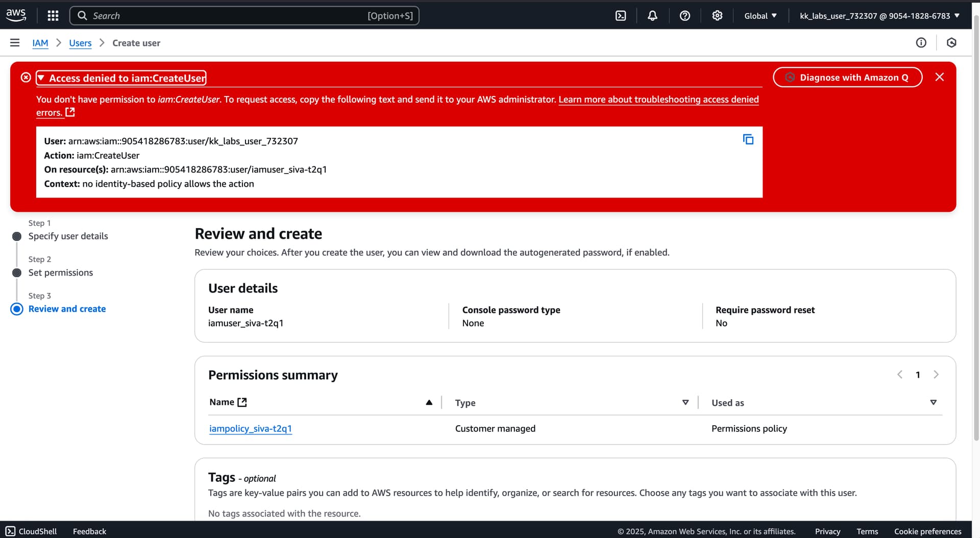The width and height of the screenshot is (980, 538).
Task: Open the Global region dropdown
Action: 760,16
